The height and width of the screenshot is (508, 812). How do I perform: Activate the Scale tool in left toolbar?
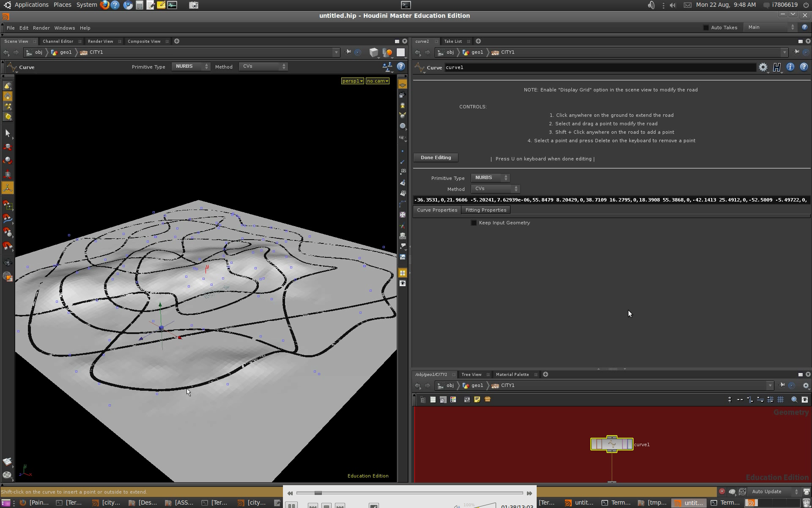coord(8,174)
